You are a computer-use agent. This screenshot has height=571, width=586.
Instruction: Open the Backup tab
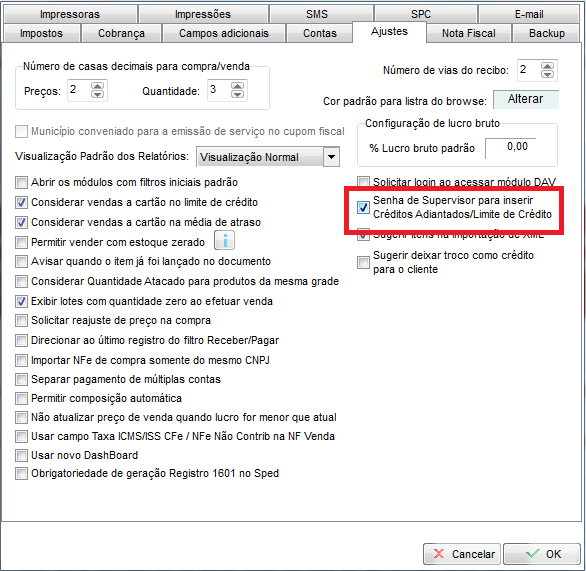coord(547,33)
